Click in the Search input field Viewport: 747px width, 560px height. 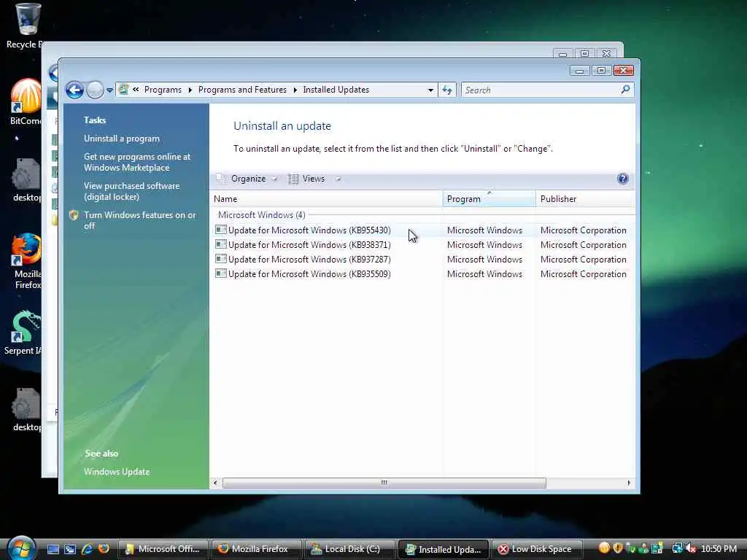pos(540,90)
